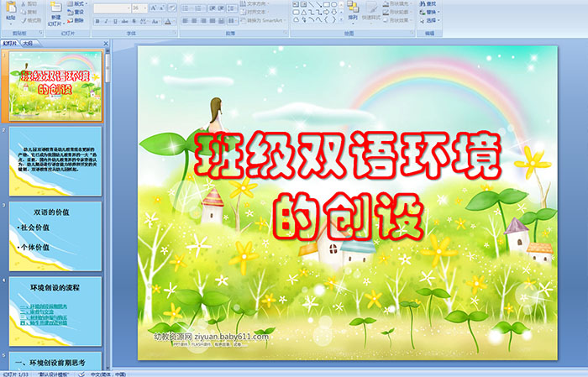
Task: Open the text direction 文字方向 dropdown
Action: click(x=255, y=3)
